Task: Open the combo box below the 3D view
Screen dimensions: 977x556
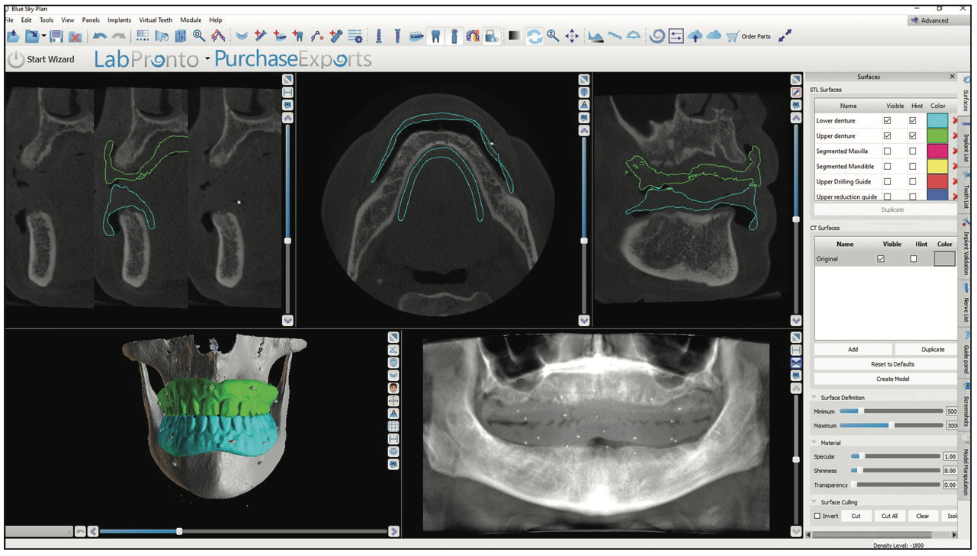Action: click(x=39, y=531)
